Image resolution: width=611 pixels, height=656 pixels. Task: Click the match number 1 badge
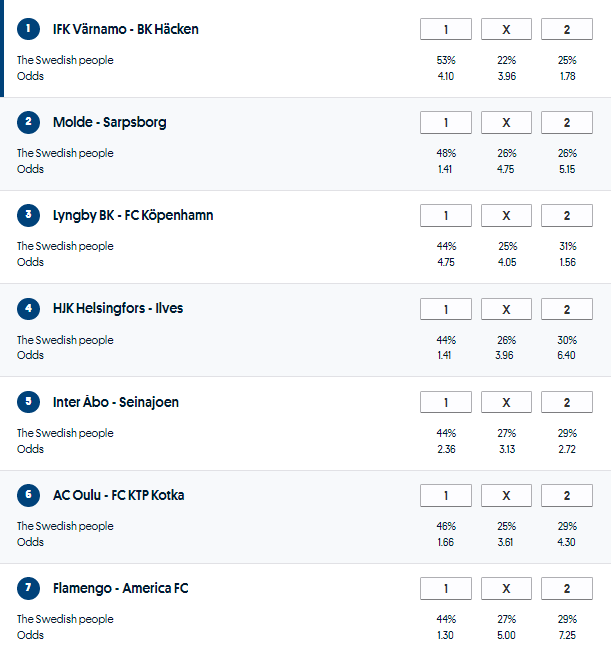29,29
